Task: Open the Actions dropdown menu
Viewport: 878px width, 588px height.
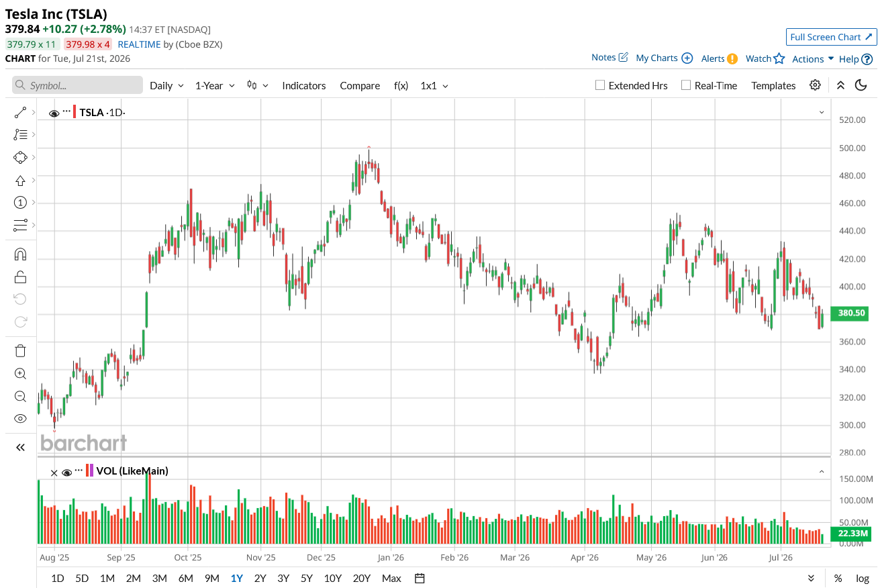Action: click(x=813, y=59)
